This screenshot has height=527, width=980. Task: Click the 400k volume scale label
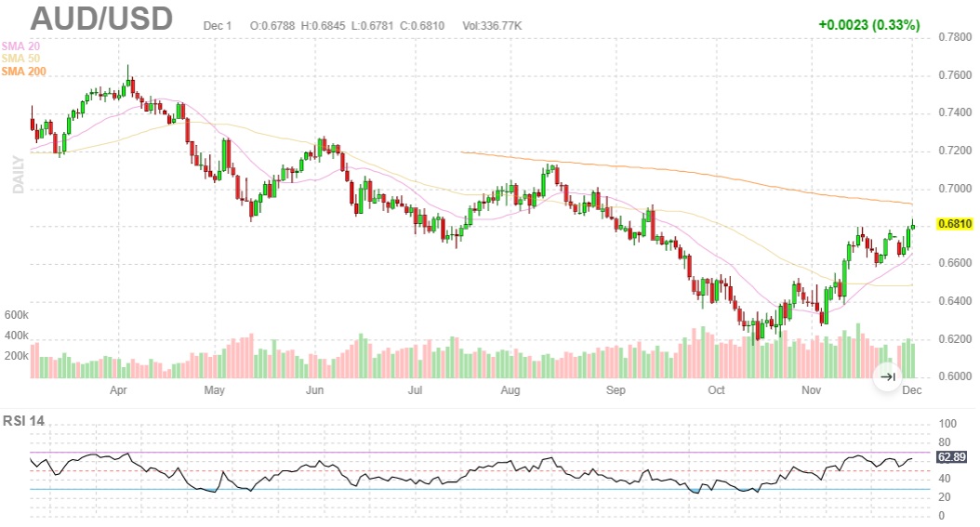pyautogui.click(x=16, y=336)
